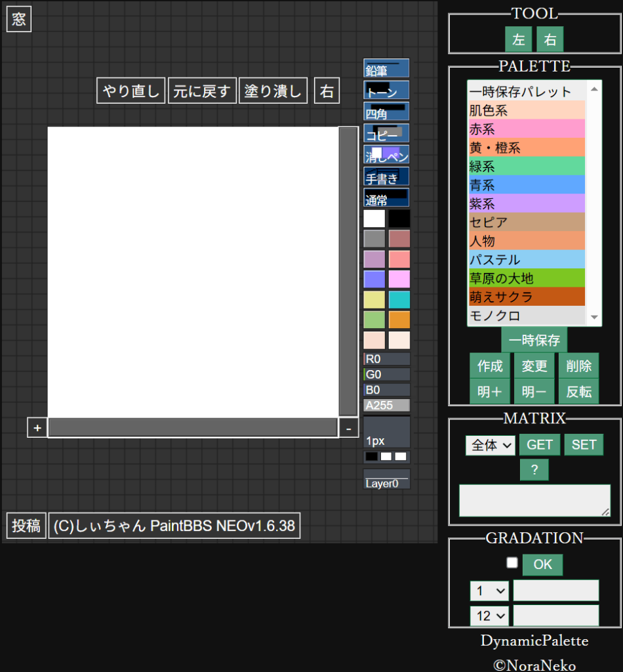Click the matrix text area
Screen dimensions: 623x672
click(534, 500)
